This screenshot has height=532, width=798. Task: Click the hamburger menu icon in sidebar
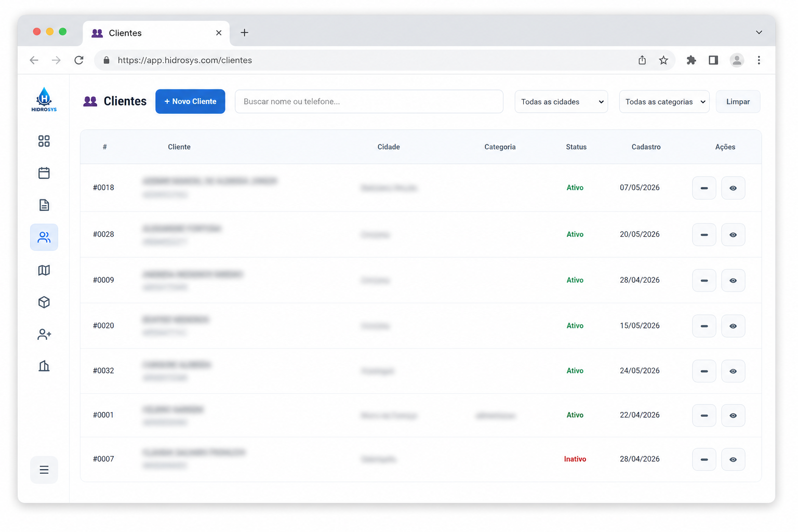click(x=44, y=470)
